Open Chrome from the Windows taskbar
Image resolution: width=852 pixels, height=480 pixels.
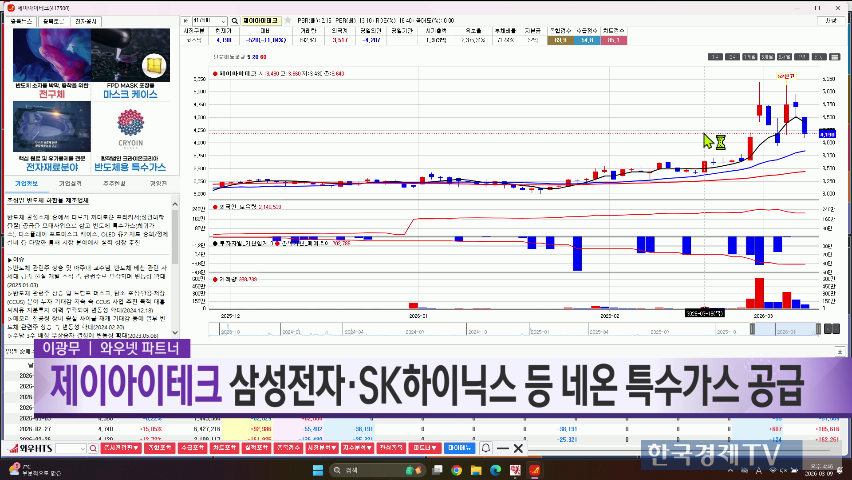(x=456, y=469)
